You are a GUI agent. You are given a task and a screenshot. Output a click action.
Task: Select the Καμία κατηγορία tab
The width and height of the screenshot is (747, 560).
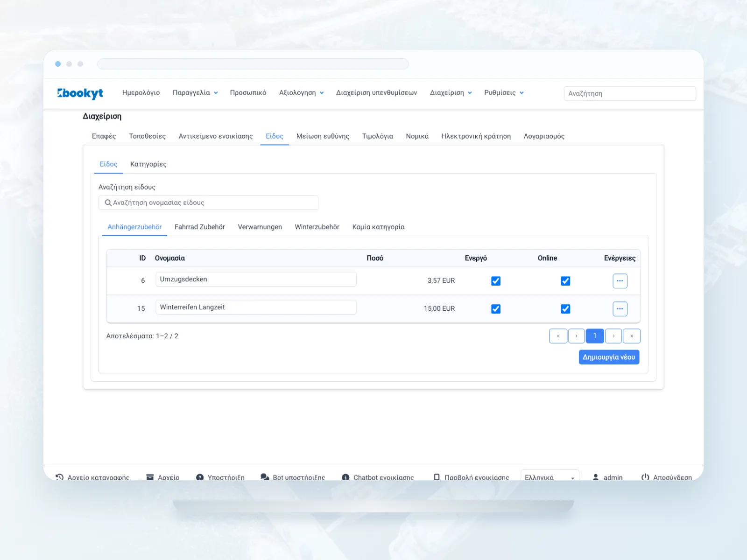pyautogui.click(x=379, y=227)
